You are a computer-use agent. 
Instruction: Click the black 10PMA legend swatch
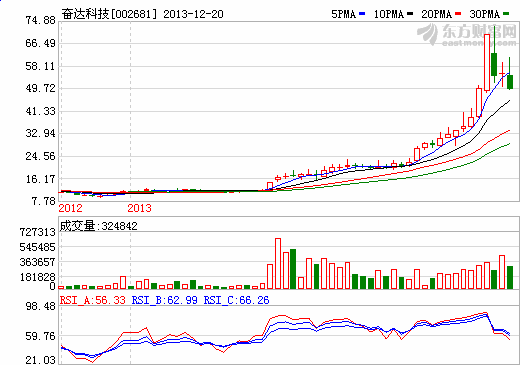point(410,14)
